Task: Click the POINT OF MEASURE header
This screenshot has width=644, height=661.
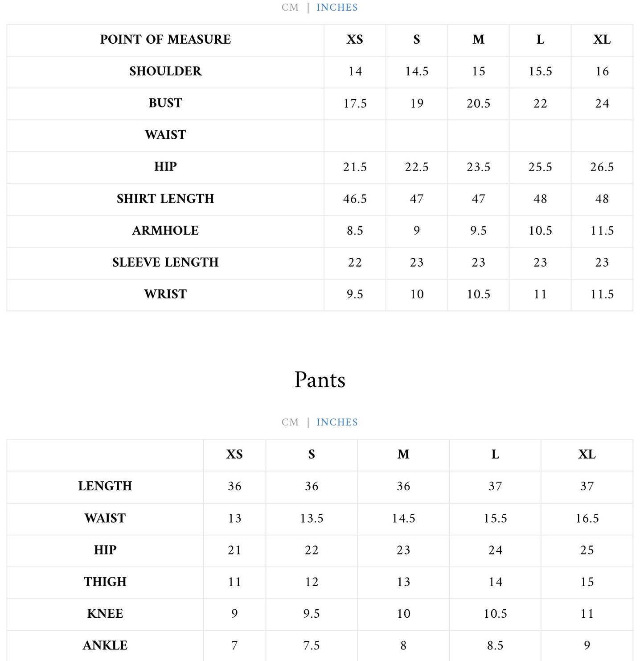Action: click(x=165, y=40)
